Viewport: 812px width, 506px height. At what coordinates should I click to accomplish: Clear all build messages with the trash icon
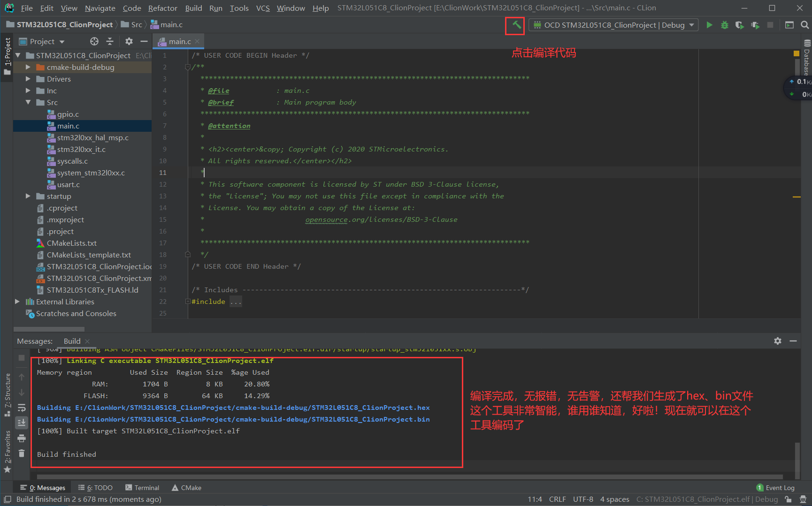click(x=21, y=453)
